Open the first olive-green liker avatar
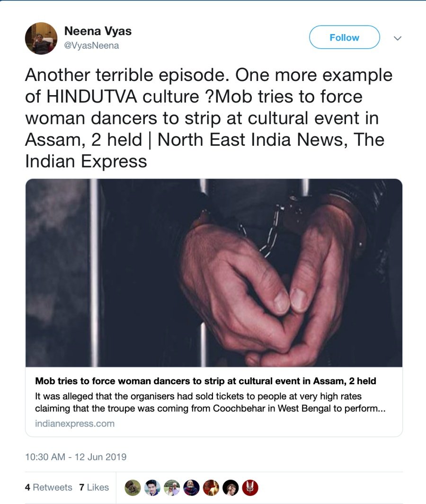The width and height of the screenshot is (426, 504). tap(133, 487)
